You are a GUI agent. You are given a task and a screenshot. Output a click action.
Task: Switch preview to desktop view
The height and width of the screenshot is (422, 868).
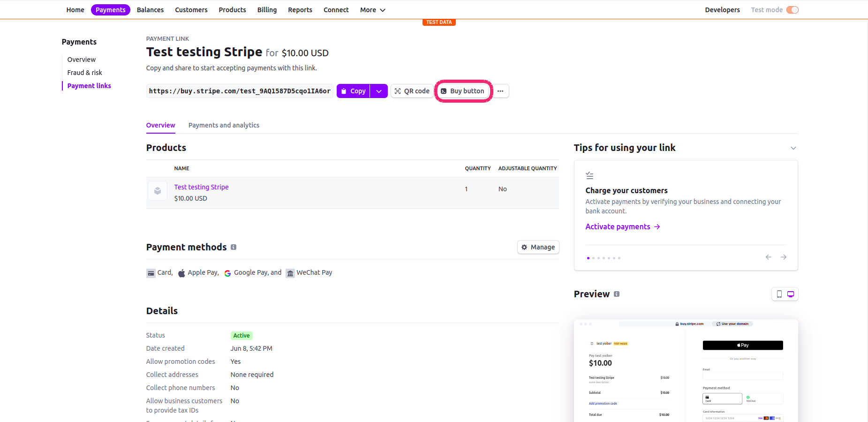point(791,294)
